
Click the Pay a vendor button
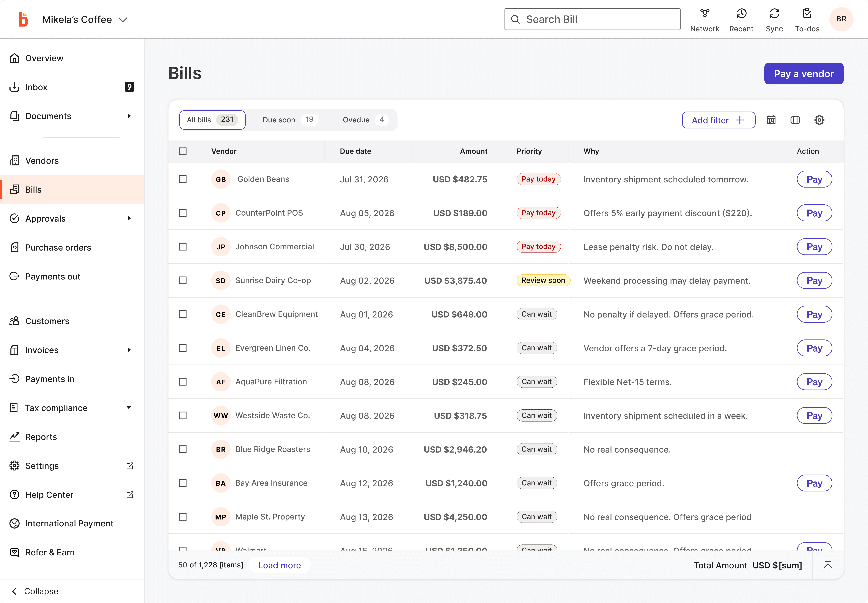pyautogui.click(x=804, y=74)
